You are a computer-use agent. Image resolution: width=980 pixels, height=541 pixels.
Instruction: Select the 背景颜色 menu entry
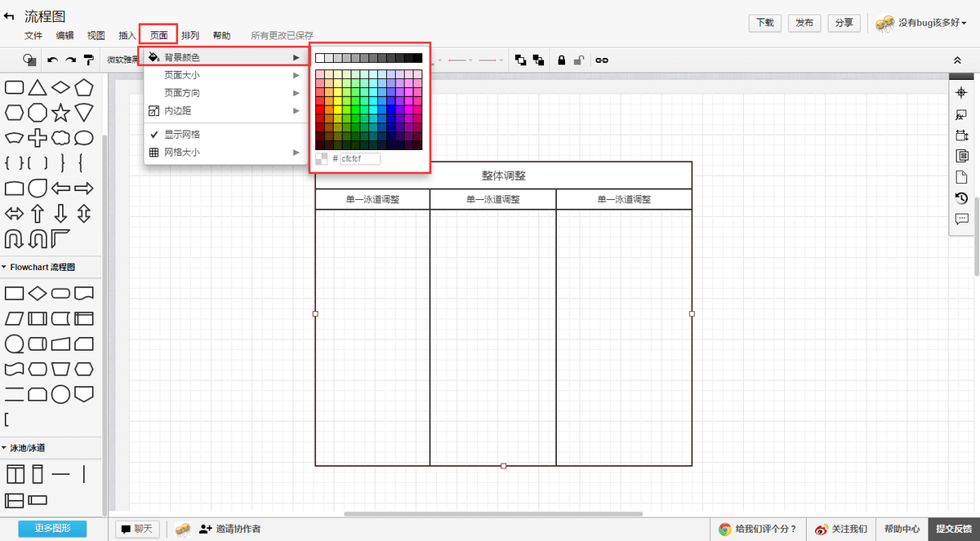coord(226,57)
